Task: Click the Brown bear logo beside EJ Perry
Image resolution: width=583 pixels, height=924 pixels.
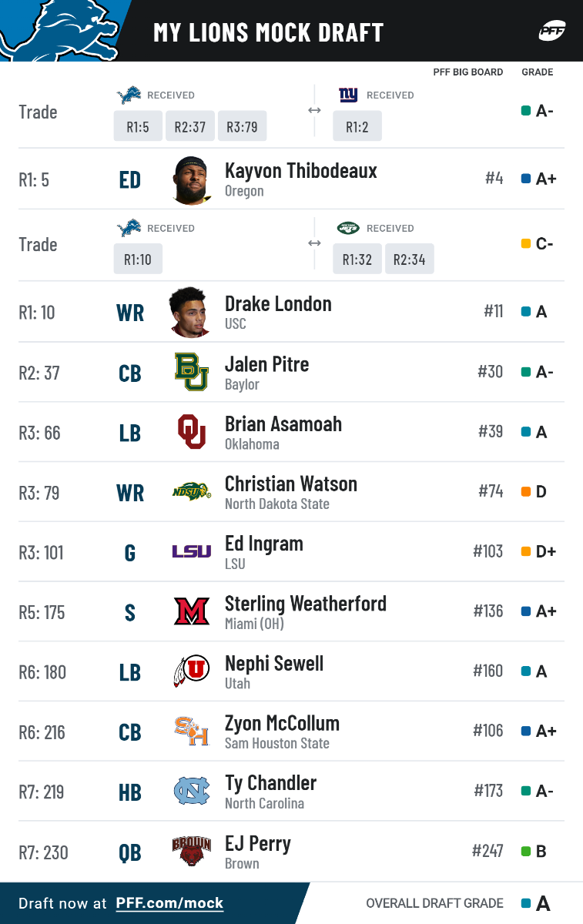Action: point(191,851)
